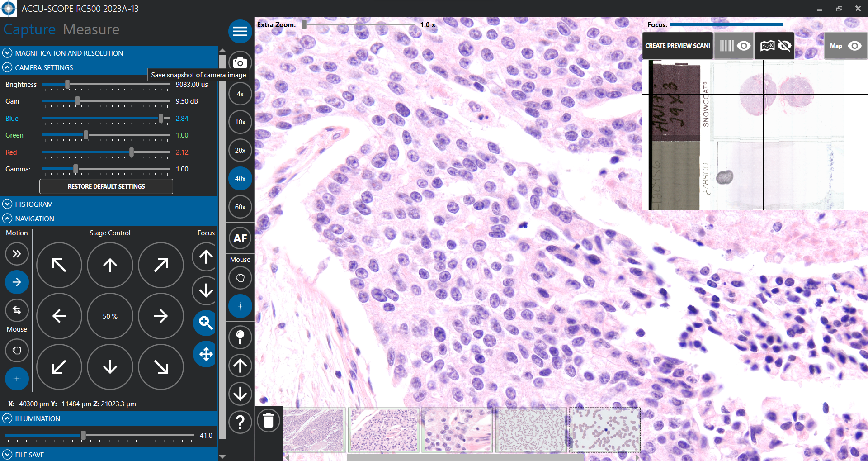The height and width of the screenshot is (461, 868).
Task: Select hand mouse mode in Navigation panel
Action: pyautogui.click(x=17, y=351)
